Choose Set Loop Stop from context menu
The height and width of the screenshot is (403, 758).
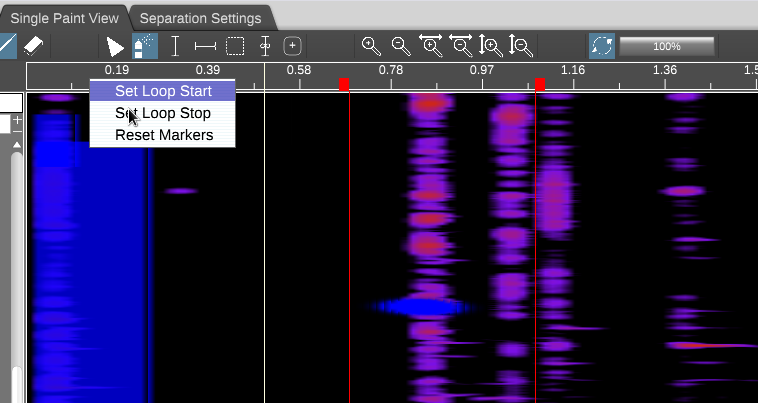[x=163, y=113]
